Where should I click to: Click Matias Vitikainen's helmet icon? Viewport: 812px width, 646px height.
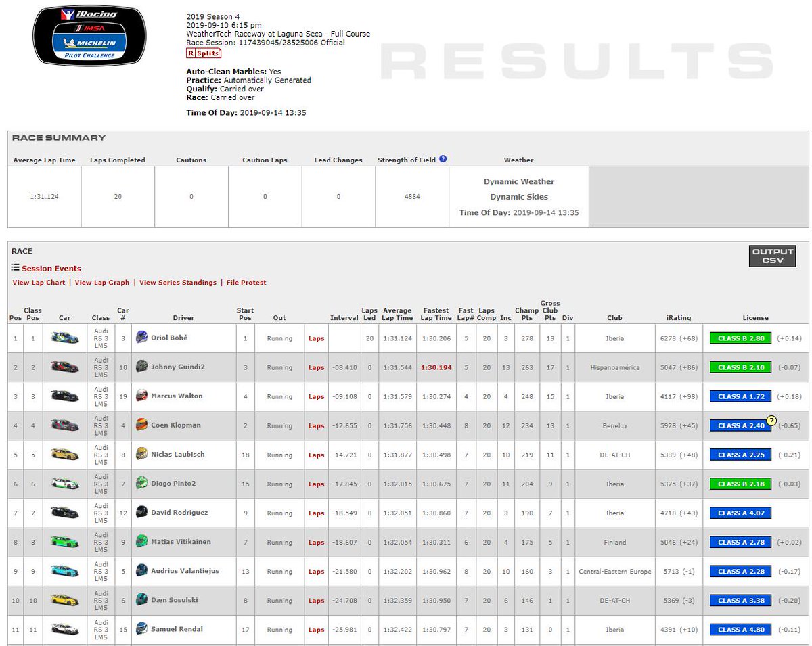coord(141,540)
